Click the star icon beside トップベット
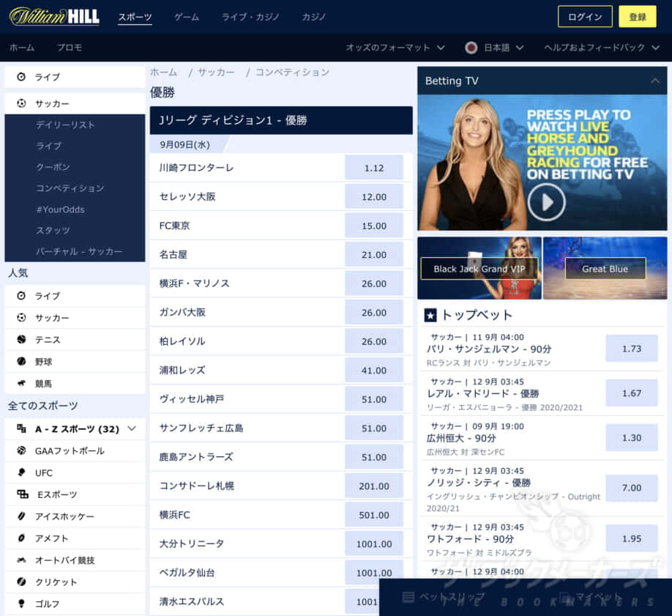 (x=430, y=315)
